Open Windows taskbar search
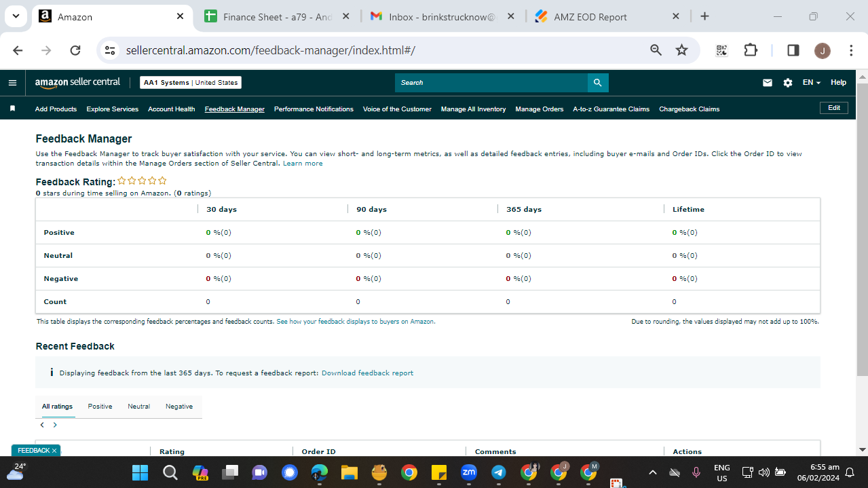 [170, 472]
